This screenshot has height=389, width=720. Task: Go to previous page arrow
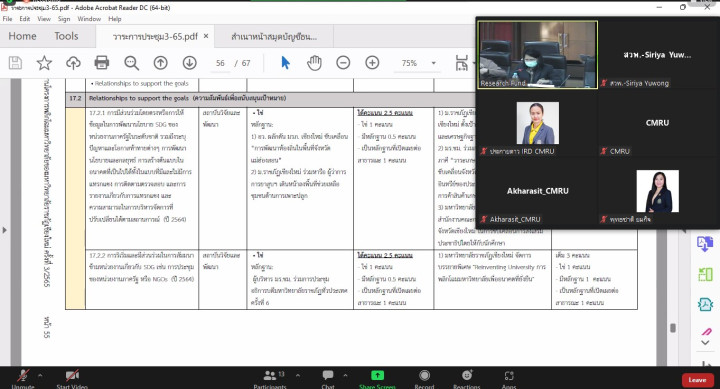160,62
